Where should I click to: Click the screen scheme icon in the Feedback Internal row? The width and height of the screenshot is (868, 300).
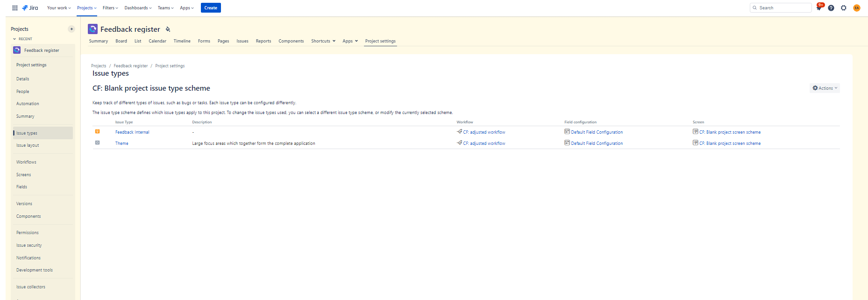pos(696,132)
